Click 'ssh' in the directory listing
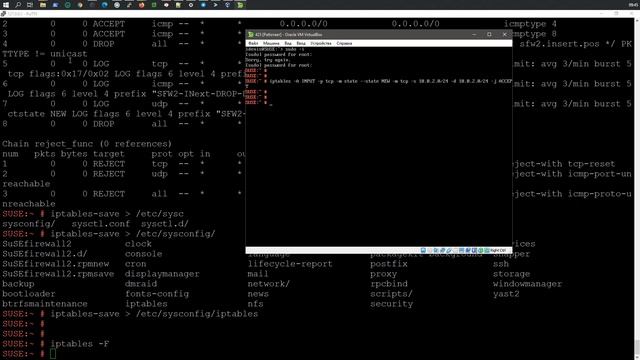Screen dimensions: 640x360 pyautogui.click(x=501, y=264)
